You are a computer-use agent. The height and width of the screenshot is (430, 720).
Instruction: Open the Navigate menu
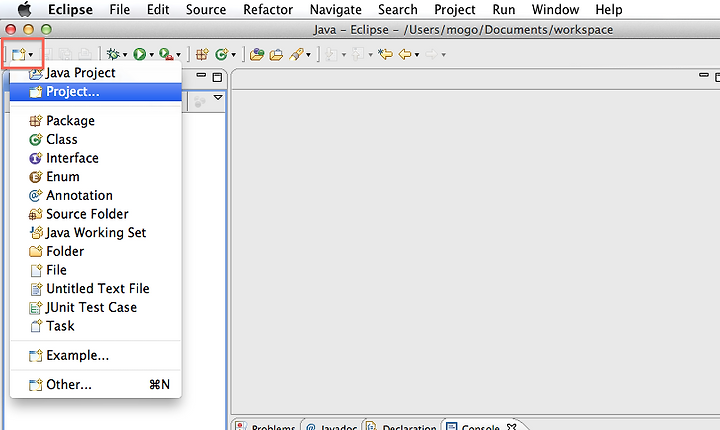coord(336,9)
